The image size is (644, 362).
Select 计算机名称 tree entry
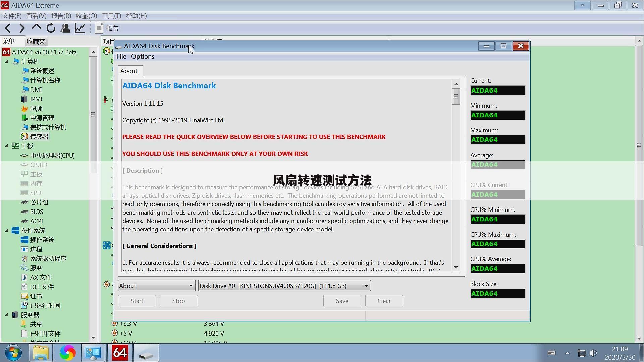pyautogui.click(x=45, y=80)
